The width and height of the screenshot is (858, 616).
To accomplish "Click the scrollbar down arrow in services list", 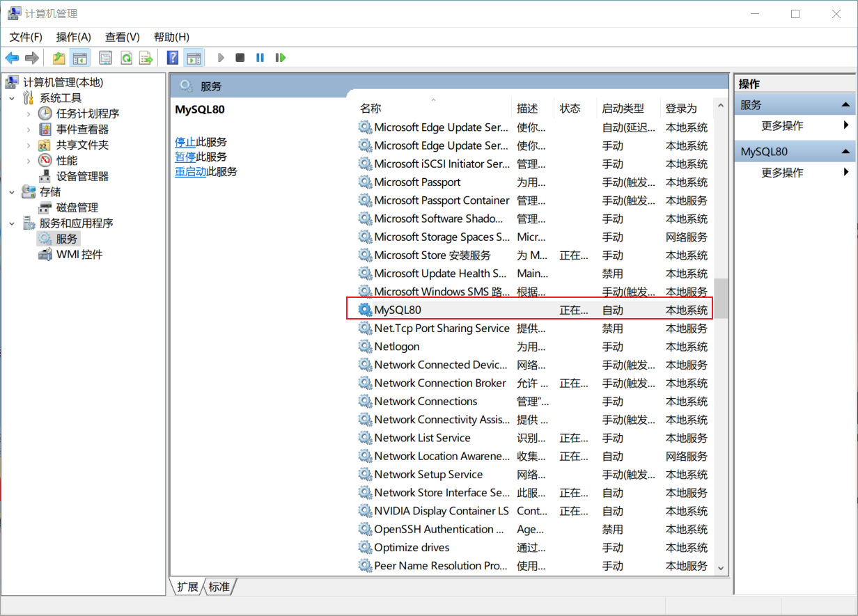I will tap(721, 568).
